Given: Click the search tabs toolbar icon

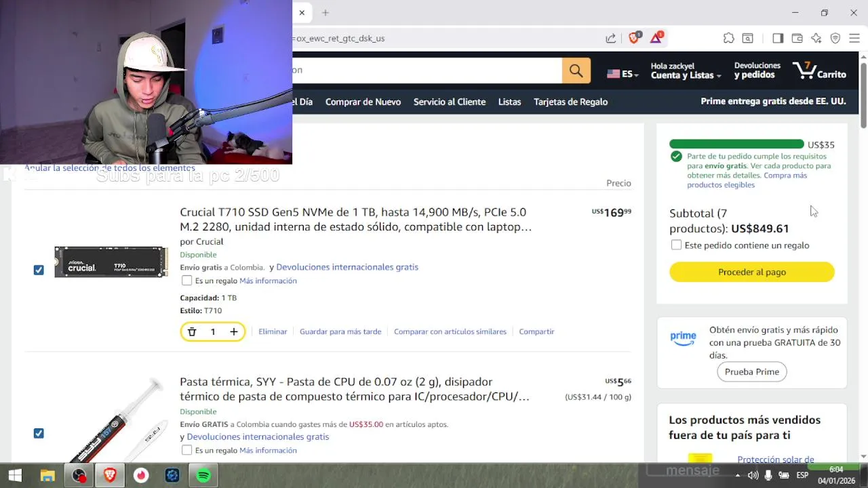Looking at the screenshot, I should 747,38.
